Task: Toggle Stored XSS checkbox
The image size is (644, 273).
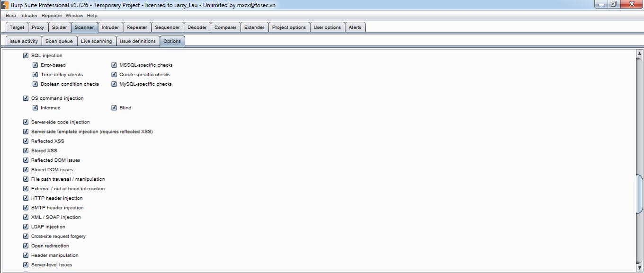Action: (x=26, y=150)
